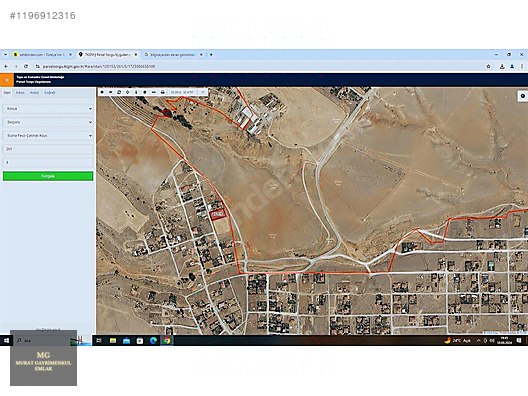
Task: Open the weather widget in system tray
Action: pos(457,340)
